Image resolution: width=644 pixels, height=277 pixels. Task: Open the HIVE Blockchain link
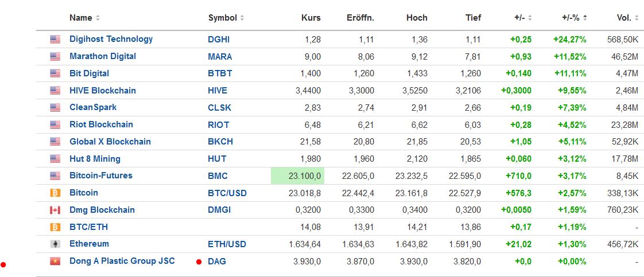click(x=102, y=91)
